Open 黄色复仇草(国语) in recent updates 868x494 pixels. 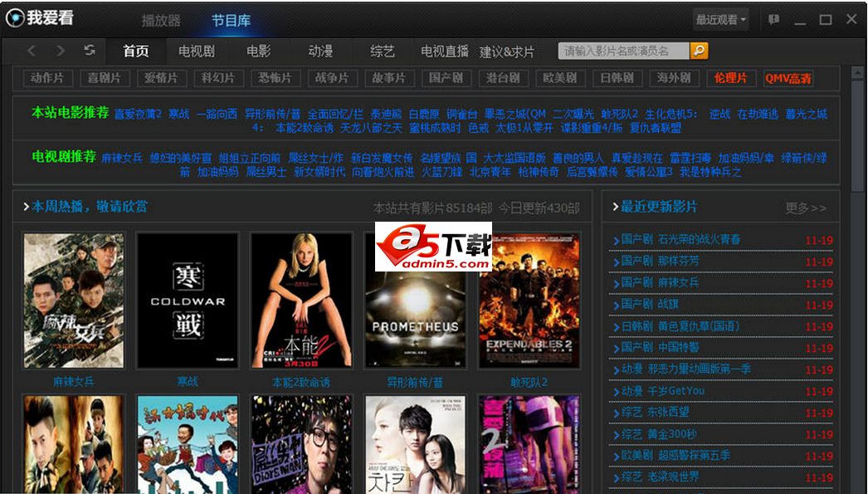698,326
